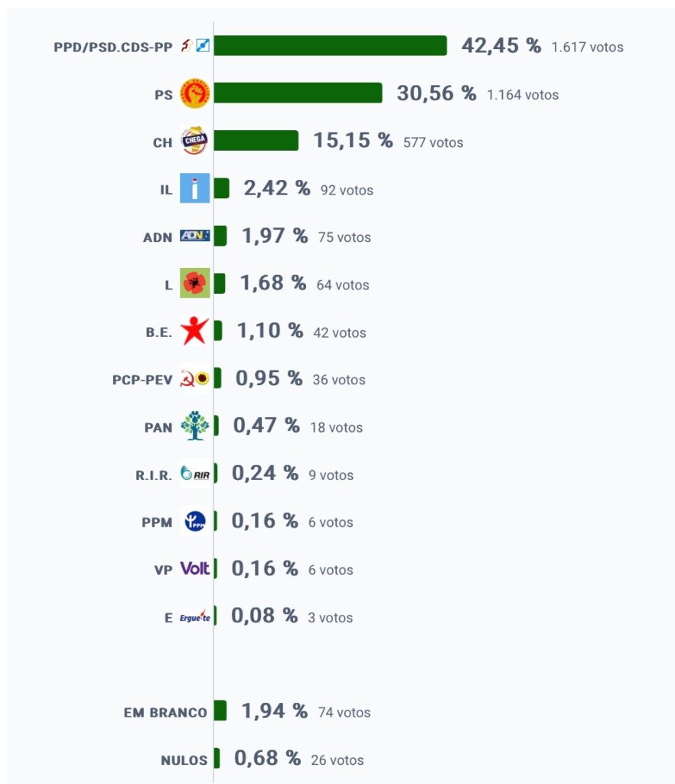
Task: Select the CH 15,15 % result bar
Action: click(x=256, y=141)
